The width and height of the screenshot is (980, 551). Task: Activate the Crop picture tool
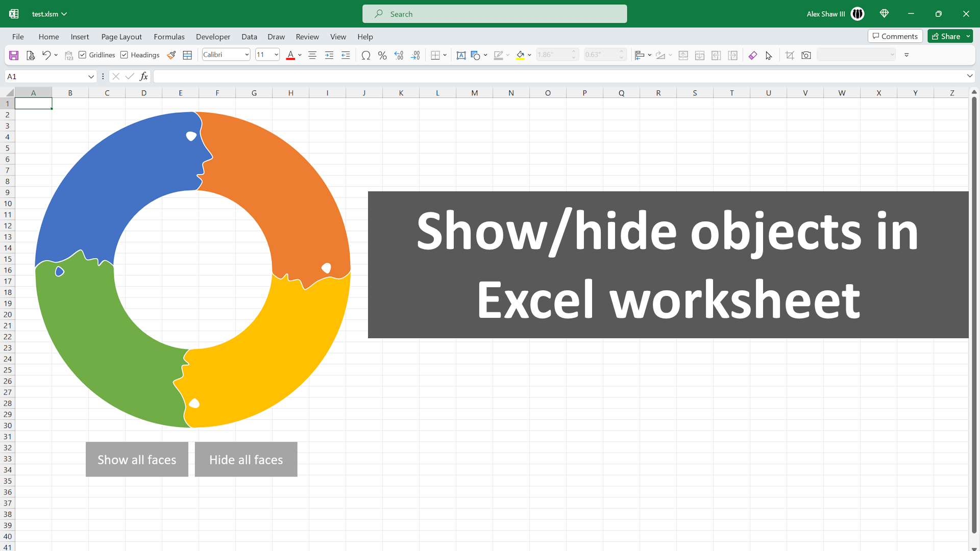pos(790,55)
